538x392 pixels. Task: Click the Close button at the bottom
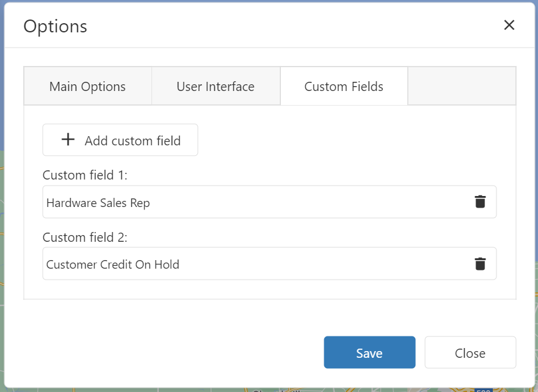click(470, 352)
